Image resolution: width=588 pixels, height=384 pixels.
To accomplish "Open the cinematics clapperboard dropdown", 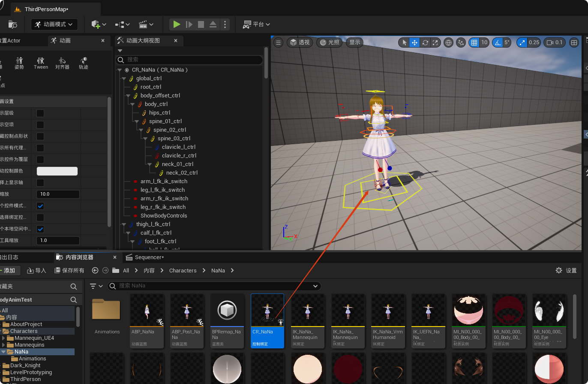I will pyautogui.click(x=146, y=24).
